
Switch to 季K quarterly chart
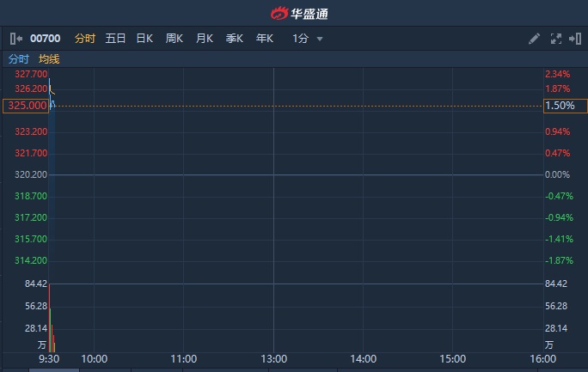click(x=235, y=39)
